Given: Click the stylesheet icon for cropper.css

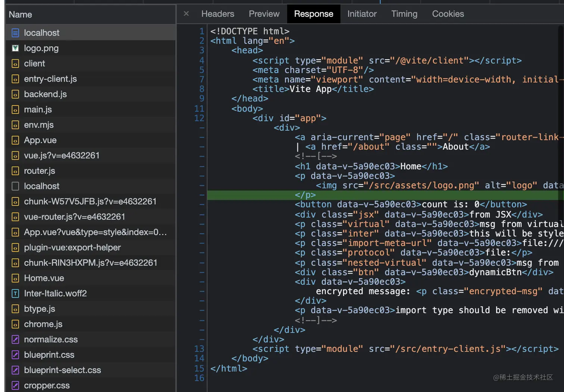Looking at the screenshot, I should (15, 385).
